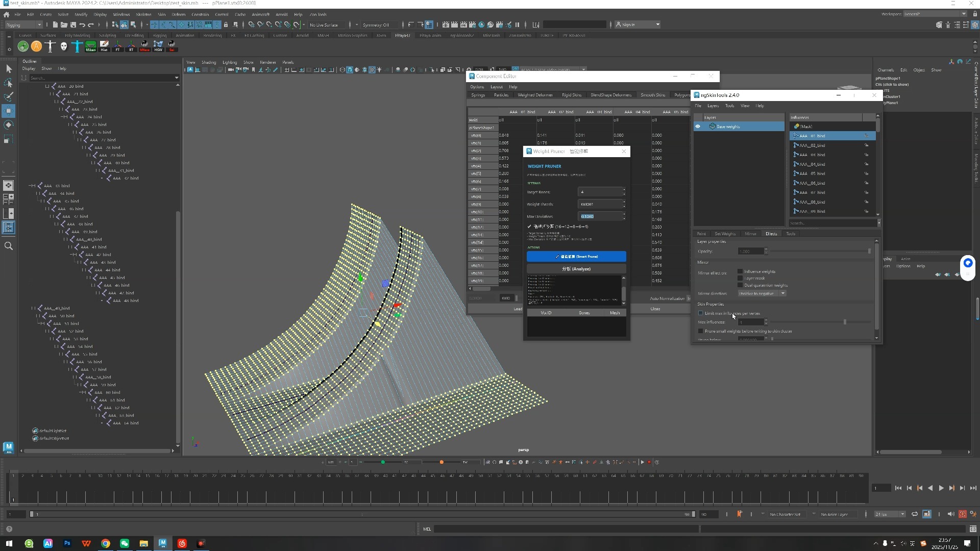
Task: Open Maya from the Windows taskbar
Action: pos(163,543)
